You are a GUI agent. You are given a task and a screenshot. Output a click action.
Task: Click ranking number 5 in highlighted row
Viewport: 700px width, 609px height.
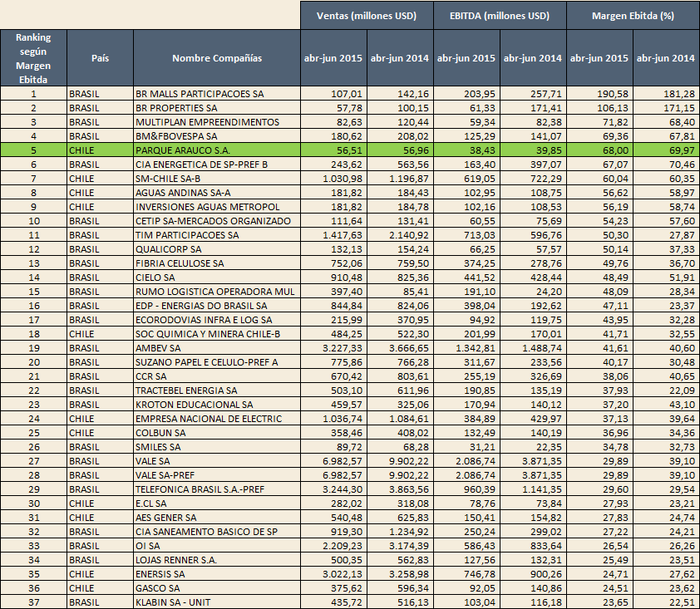[33, 150]
